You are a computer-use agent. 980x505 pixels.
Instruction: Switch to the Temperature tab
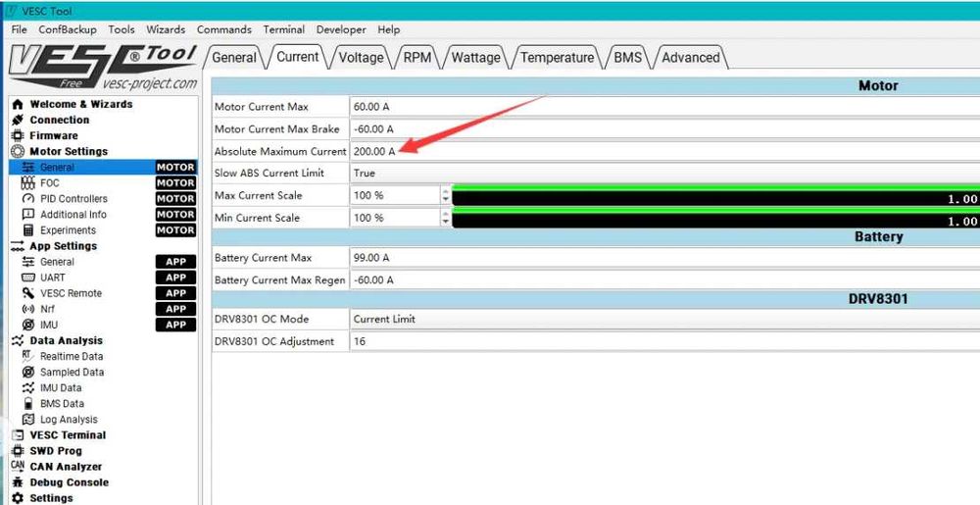coord(557,58)
